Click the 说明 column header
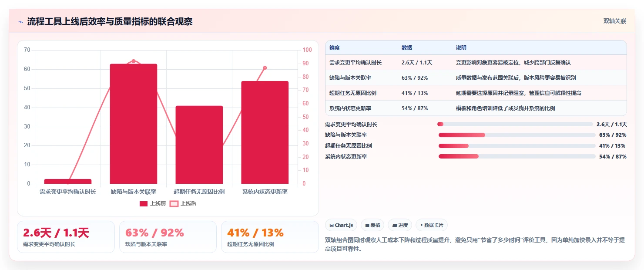644x270 pixels. coord(461,47)
